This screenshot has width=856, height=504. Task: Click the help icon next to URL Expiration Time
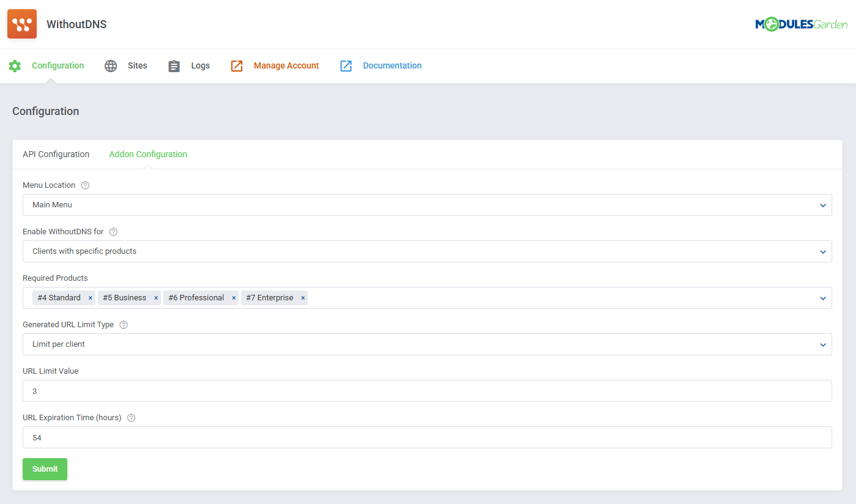[131, 417]
